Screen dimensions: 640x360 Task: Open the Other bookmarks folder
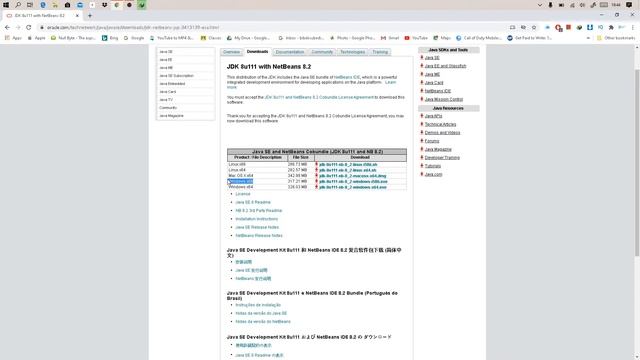tap(616, 38)
